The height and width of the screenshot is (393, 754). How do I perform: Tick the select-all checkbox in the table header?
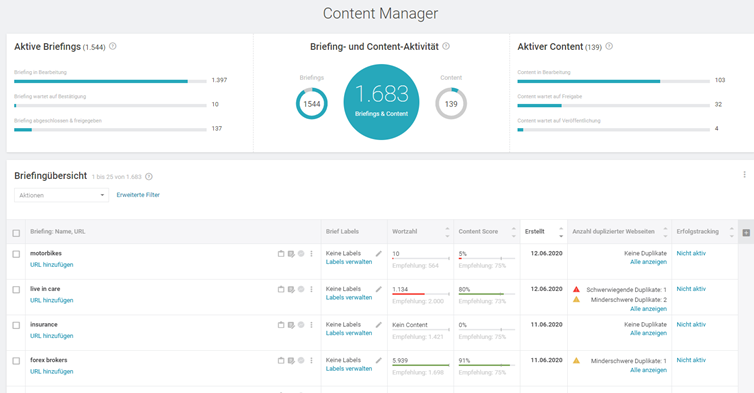[x=16, y=233]
